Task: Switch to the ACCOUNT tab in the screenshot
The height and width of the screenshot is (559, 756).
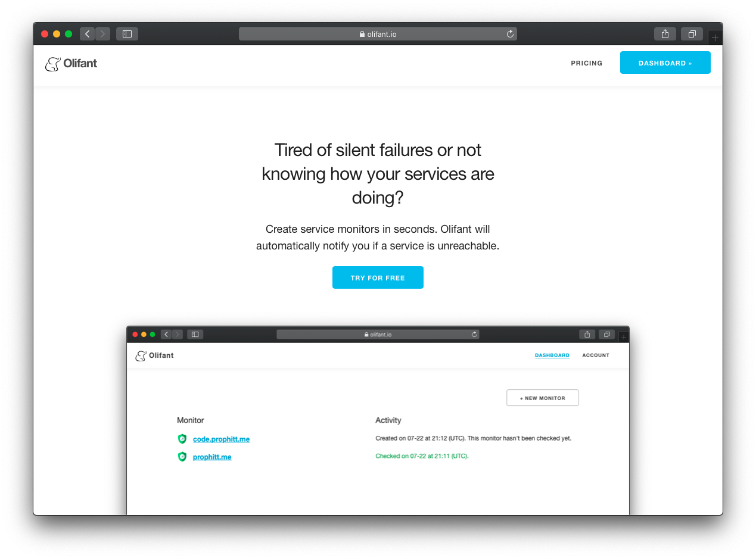Action: (595, 355)
